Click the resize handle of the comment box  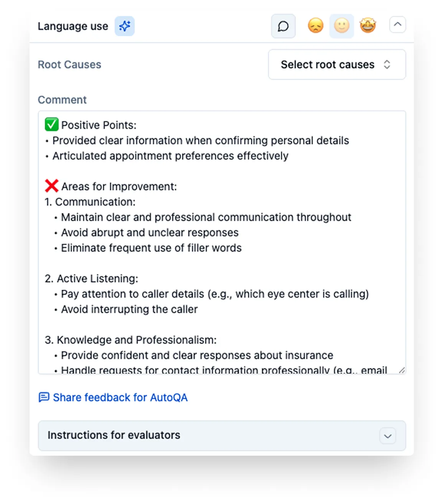[x=402, y=370]
